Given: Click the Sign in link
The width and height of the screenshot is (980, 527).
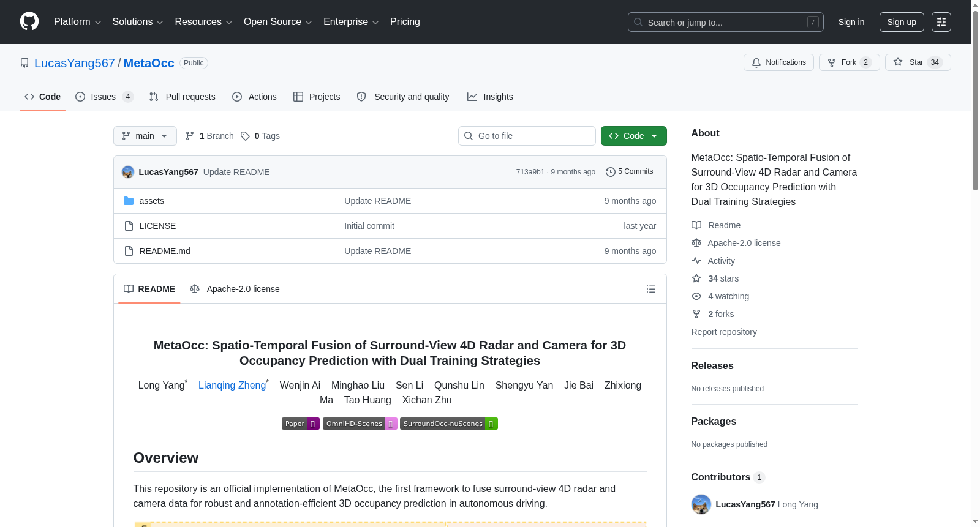Looking at the screenshot, I should click(851, 22).
